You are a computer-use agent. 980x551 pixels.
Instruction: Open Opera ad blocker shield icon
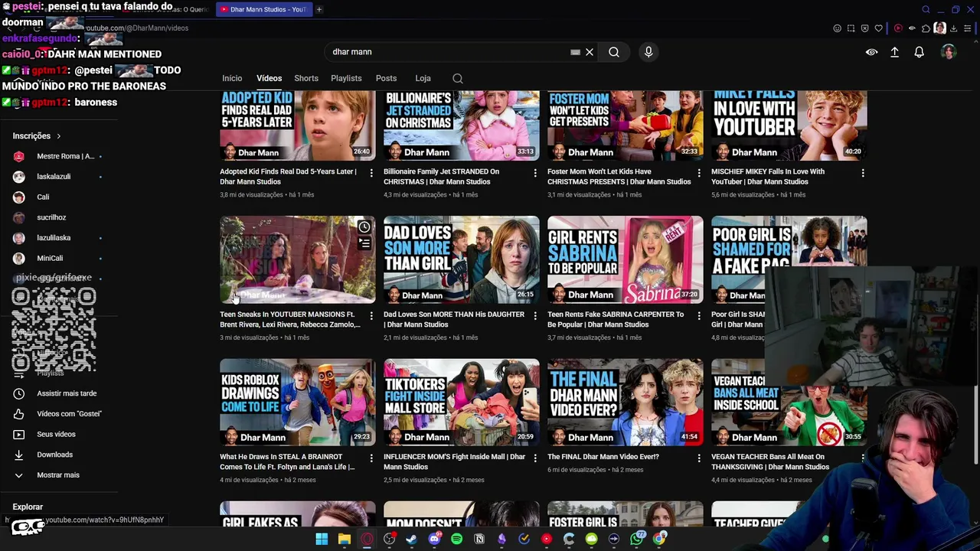[x=864, y=28]
